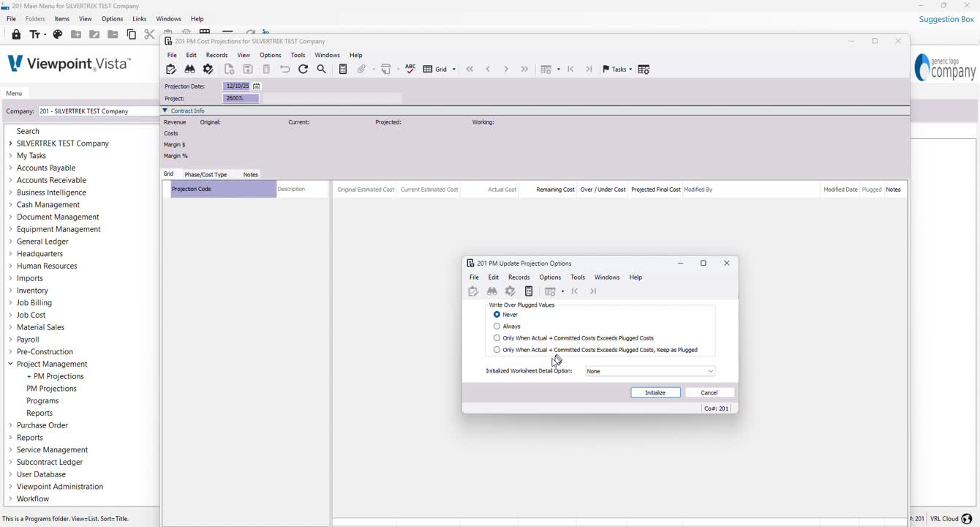Click the Projection Code column header

click(x=222, y=190)
